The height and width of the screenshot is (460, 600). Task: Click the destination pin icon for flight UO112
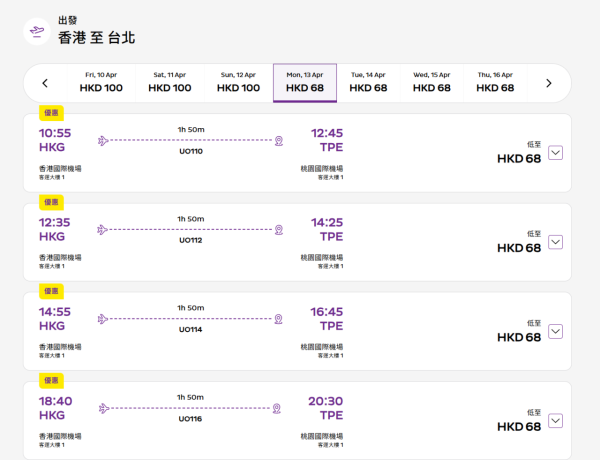[x=278, y=229]
